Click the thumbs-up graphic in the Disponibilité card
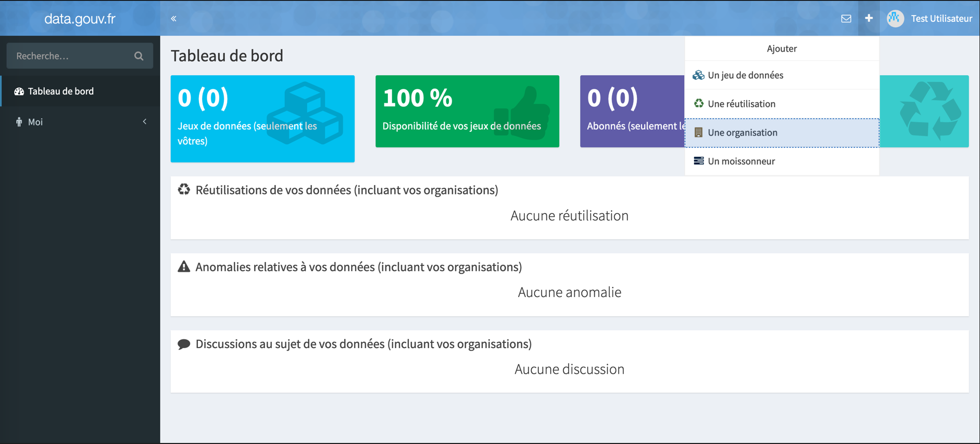Image resolution: width=980 pixels, height=444 pixels. click(x=522, y=113)
